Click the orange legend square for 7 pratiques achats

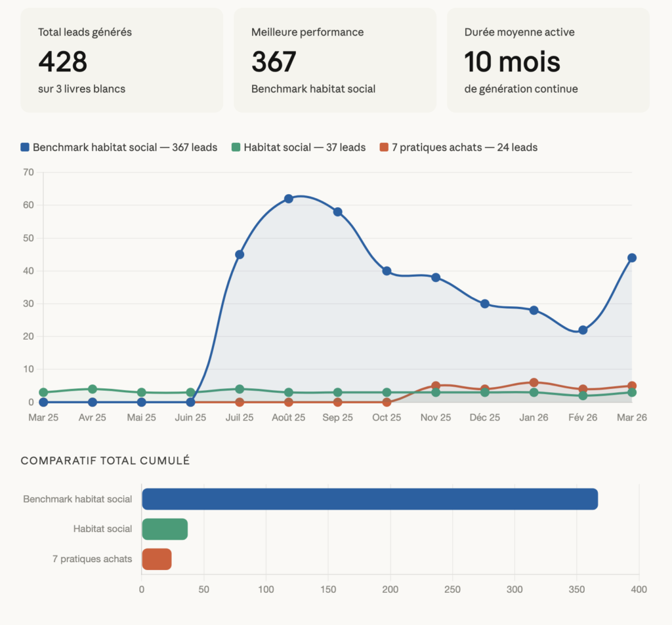[384, 148]
